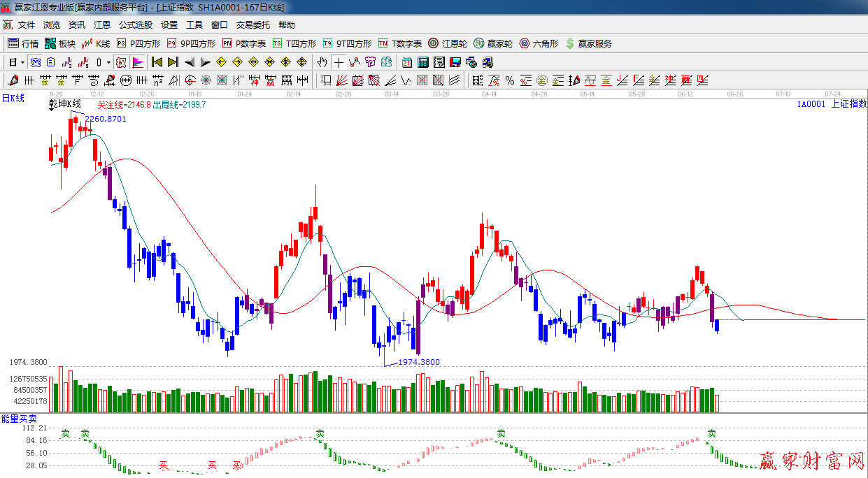Jump to first bar with skip-back icon

(x=157, y=62)
